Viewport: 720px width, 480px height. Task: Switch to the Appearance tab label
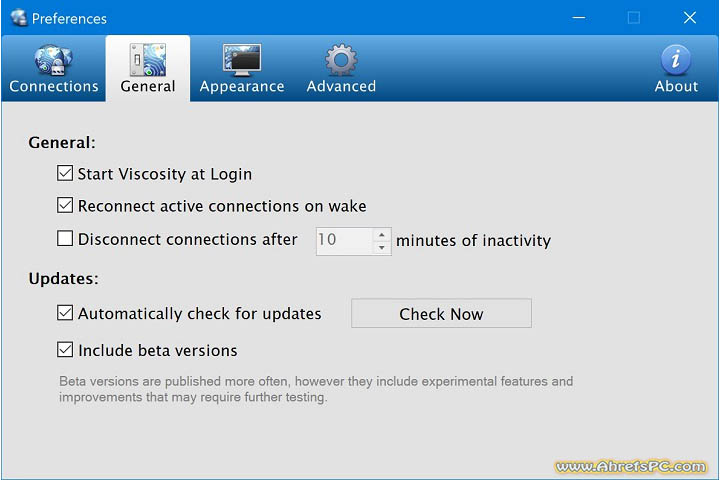coord(242,86)
